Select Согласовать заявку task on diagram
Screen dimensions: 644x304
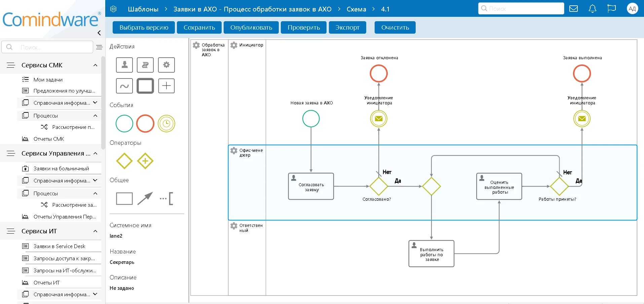tap(311, 187)
